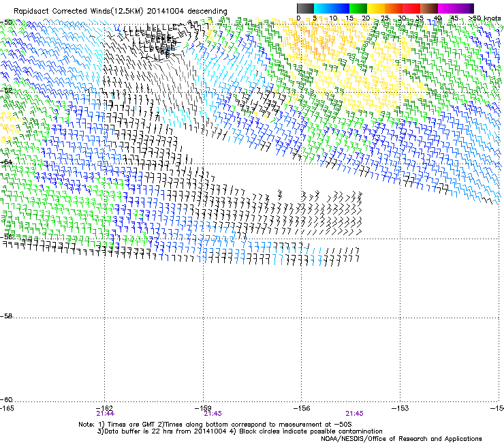The height and width of the screenshot is (443, 504).
Task: Click the red 30-35 knots legend swatch
Action: coord(411,8)
